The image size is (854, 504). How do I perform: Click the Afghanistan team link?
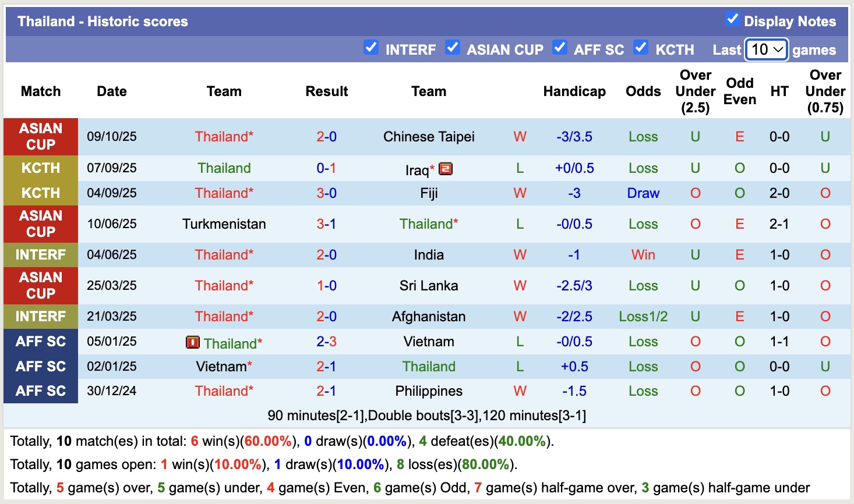coord(429,317)
